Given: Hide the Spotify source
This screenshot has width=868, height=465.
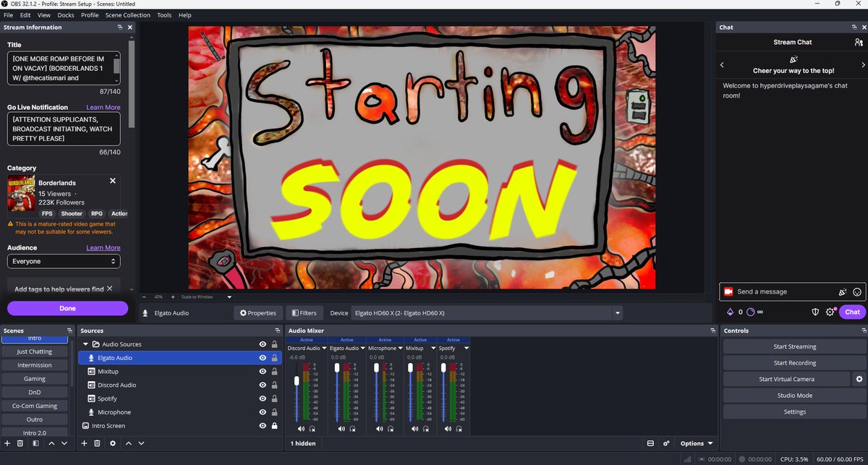Looking at the screenshot, I should point(263,398).
